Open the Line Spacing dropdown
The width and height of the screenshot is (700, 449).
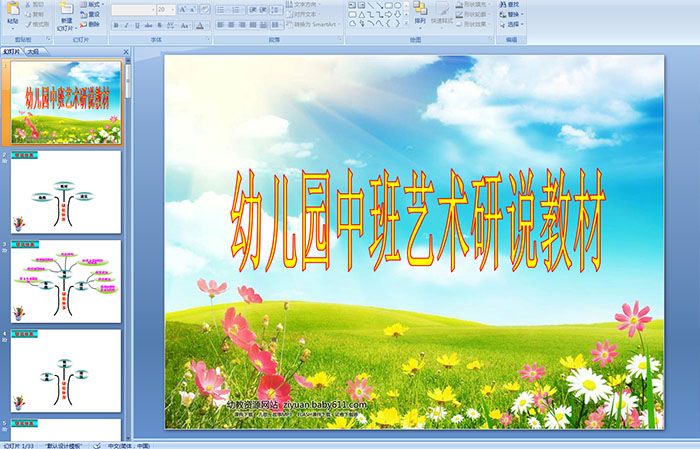pos(276,9)
